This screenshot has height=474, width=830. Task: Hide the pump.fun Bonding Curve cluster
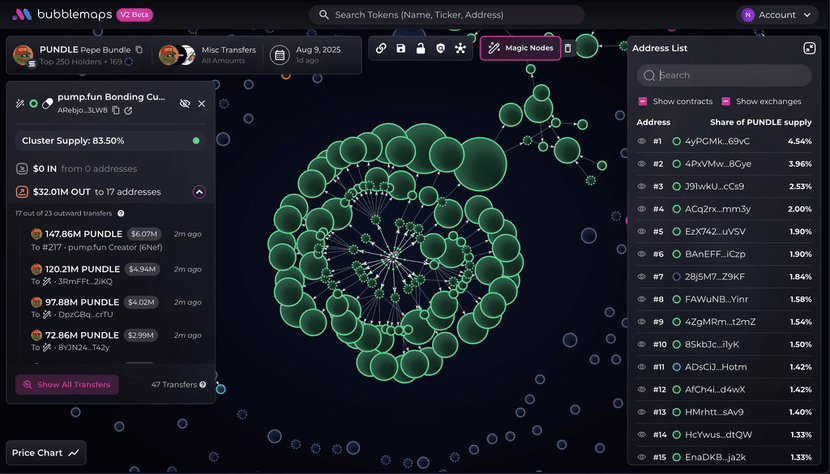coord(184,103)
